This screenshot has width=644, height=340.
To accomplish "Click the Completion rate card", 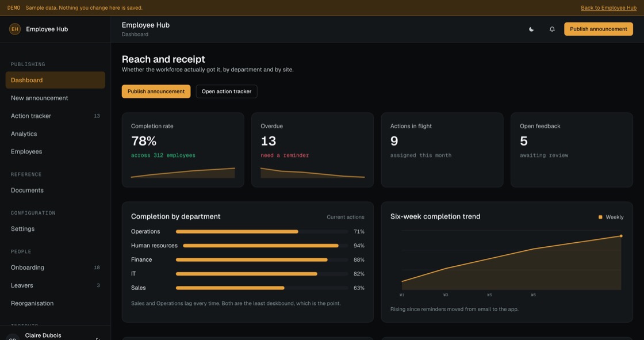I will coord(183,150).
